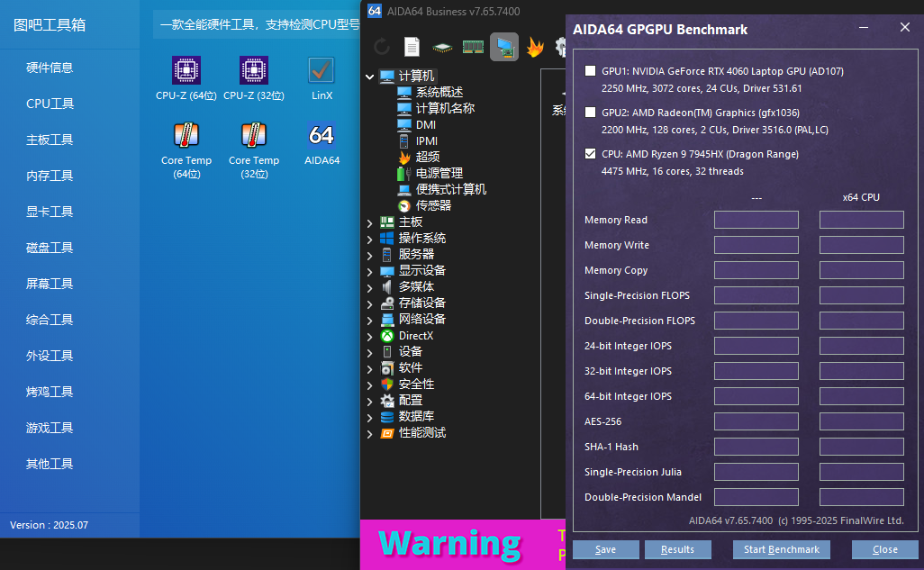The height and width of the screenshot is (570, 924).
Task: Minimize the GPGPU Benchmark dialog
Action: pos(864,28)
